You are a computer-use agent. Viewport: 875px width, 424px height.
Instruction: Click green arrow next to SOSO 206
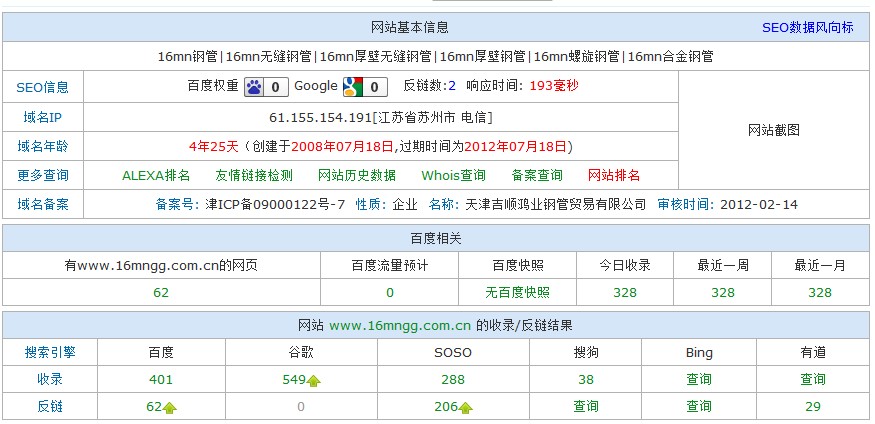(x=466, y=408)
